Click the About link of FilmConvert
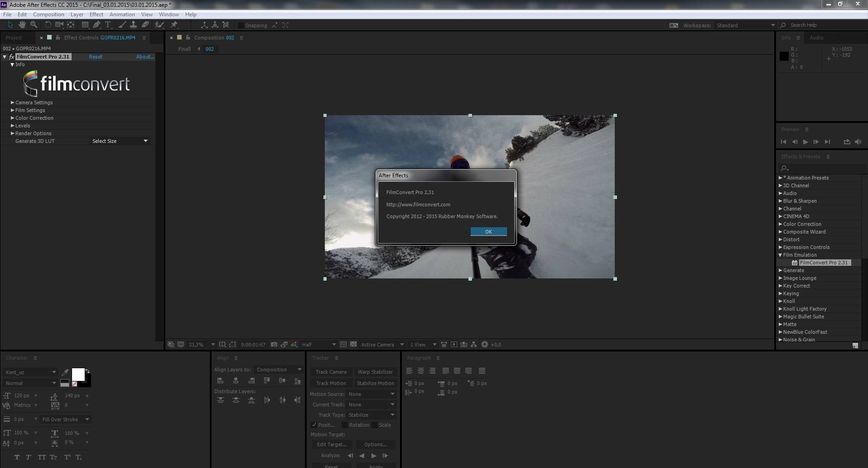The height and width of the screenshot is (468, 868). click(145, 57)
